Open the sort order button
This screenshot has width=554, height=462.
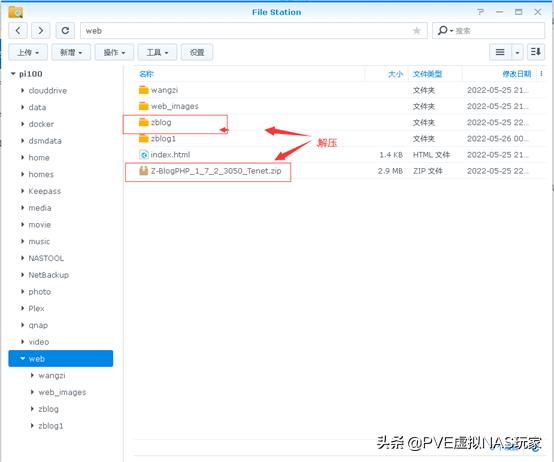click(536, 52)
